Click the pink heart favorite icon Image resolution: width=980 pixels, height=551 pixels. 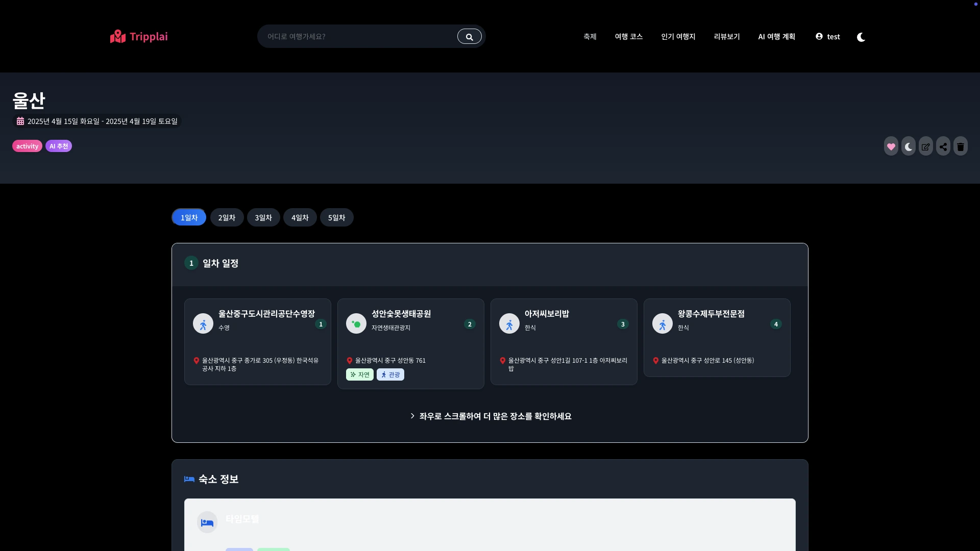(891, 146)
